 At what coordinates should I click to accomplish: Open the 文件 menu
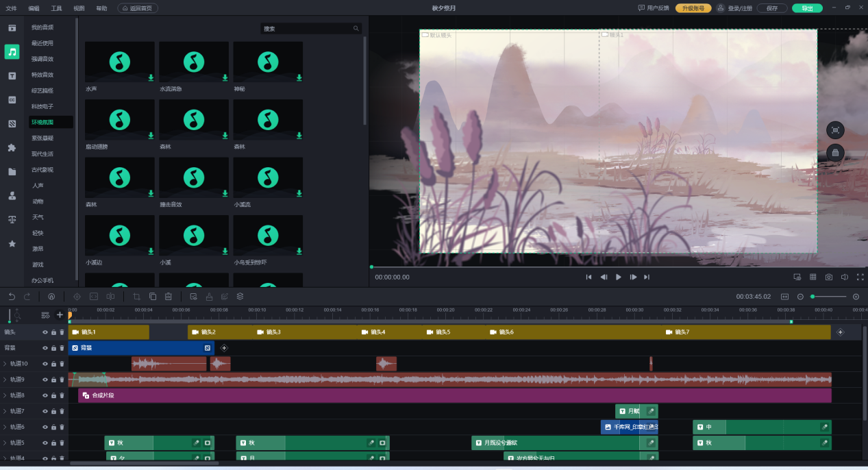pos(12,8)
